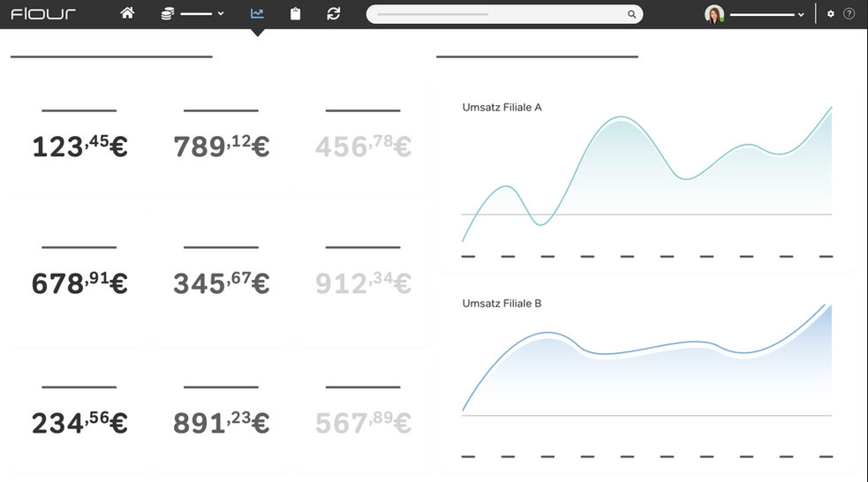Open the coins stack menu icon

pos(168,14)
